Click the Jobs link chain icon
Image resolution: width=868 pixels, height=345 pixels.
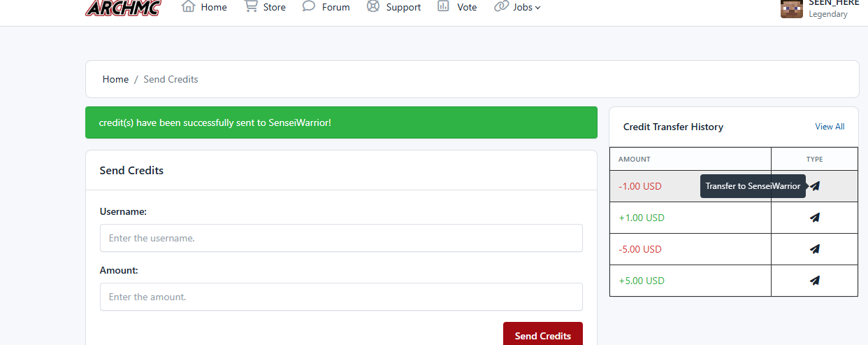(501, 6)
